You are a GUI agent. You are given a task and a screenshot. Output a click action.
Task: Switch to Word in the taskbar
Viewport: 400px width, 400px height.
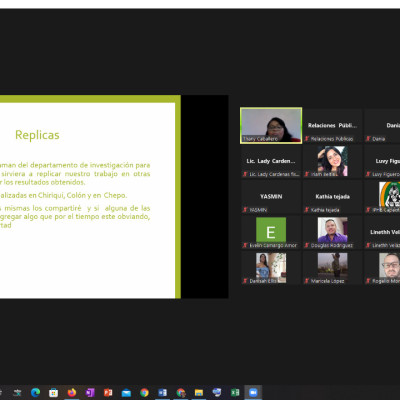coord(162,392)
